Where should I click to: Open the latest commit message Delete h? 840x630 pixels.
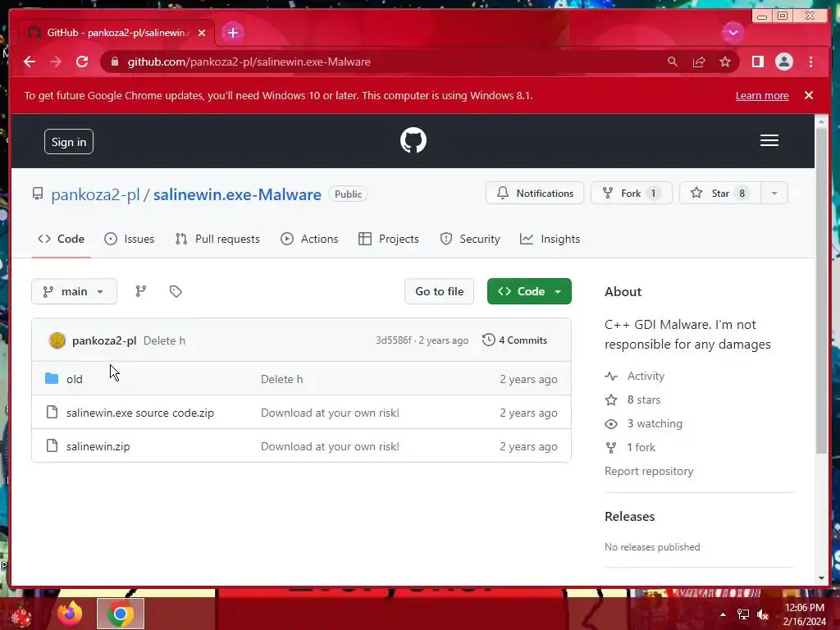click(x=164, y=340)
